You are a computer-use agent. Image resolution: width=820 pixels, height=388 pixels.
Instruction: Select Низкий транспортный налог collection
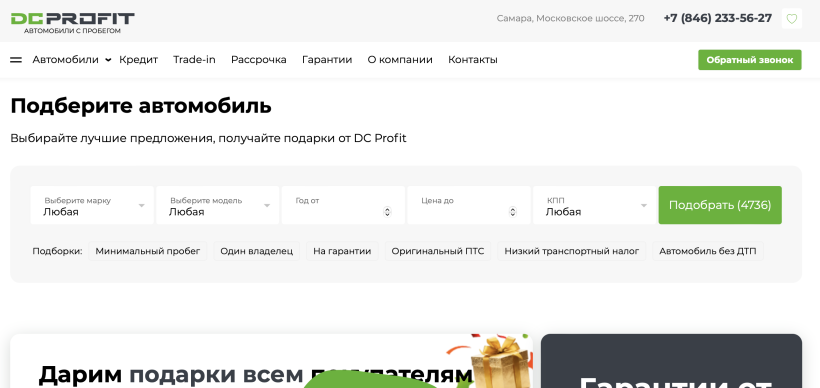572,251
